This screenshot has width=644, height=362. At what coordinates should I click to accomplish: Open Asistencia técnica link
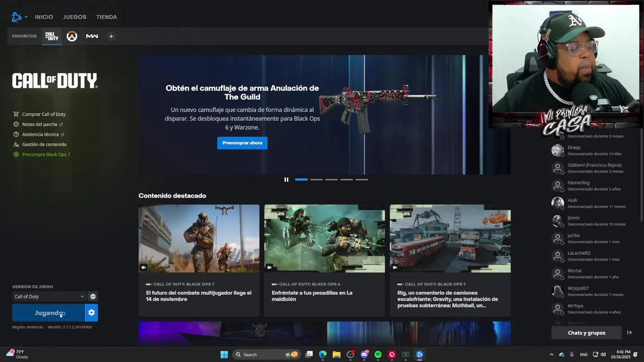pos(40,134)
